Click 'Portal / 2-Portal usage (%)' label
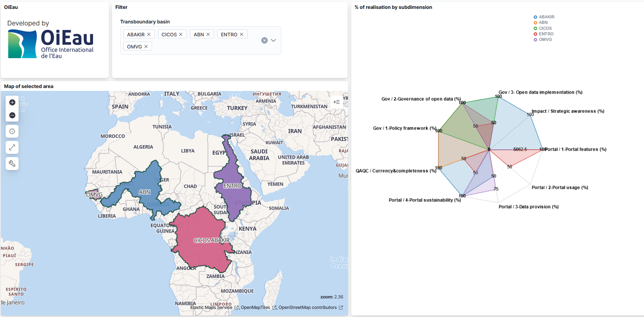 tap(560, 188)
